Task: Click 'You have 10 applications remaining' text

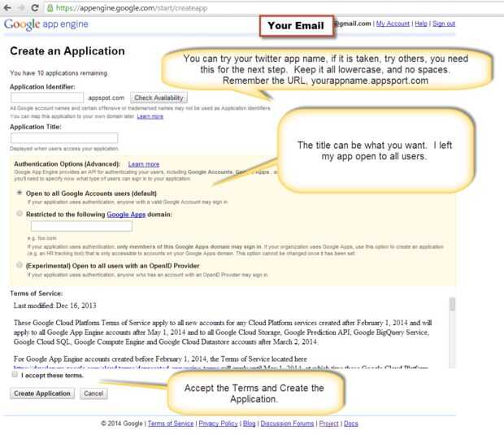Action: pyautogui.click(x=59, y=73)
